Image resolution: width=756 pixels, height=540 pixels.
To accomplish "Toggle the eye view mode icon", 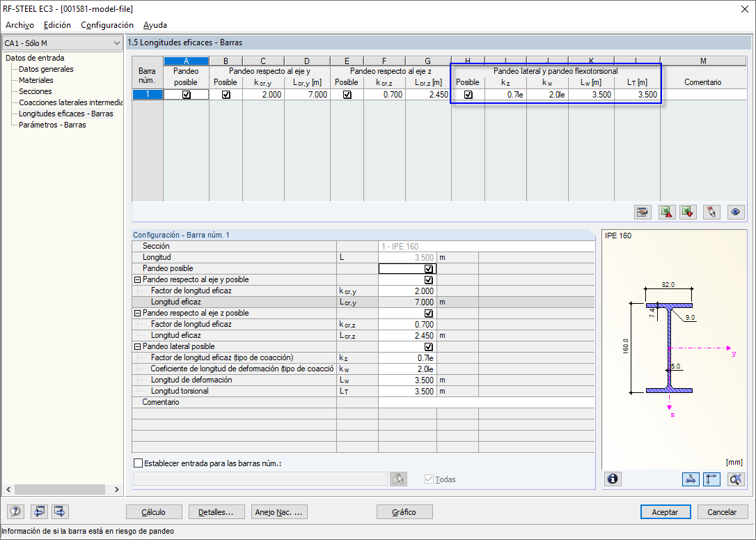I will coord(735,212).
